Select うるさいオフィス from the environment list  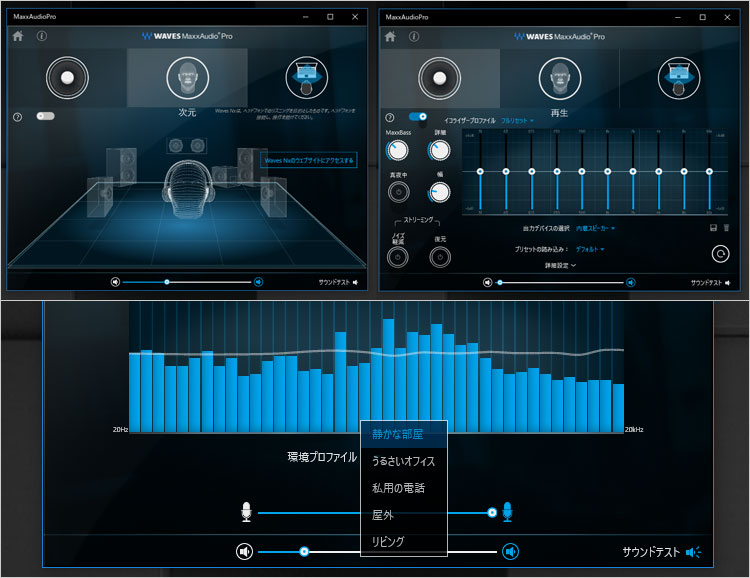point(404,461)
